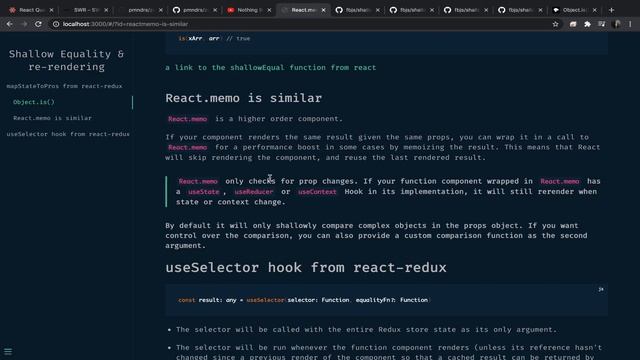Close the YouTube Nothing tab

tap(269, 10)
